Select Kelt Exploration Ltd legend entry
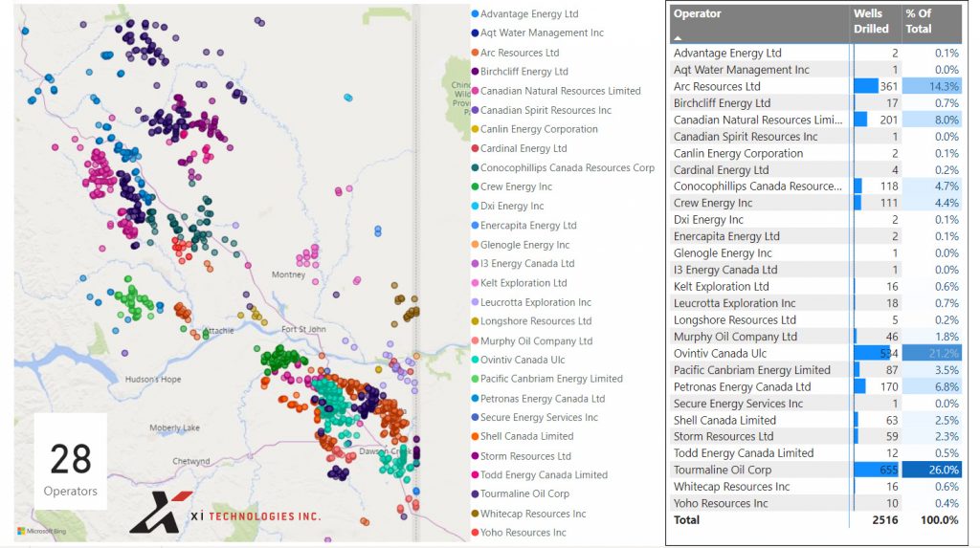This screenshot has height=548, width=980. pos(519,282)
